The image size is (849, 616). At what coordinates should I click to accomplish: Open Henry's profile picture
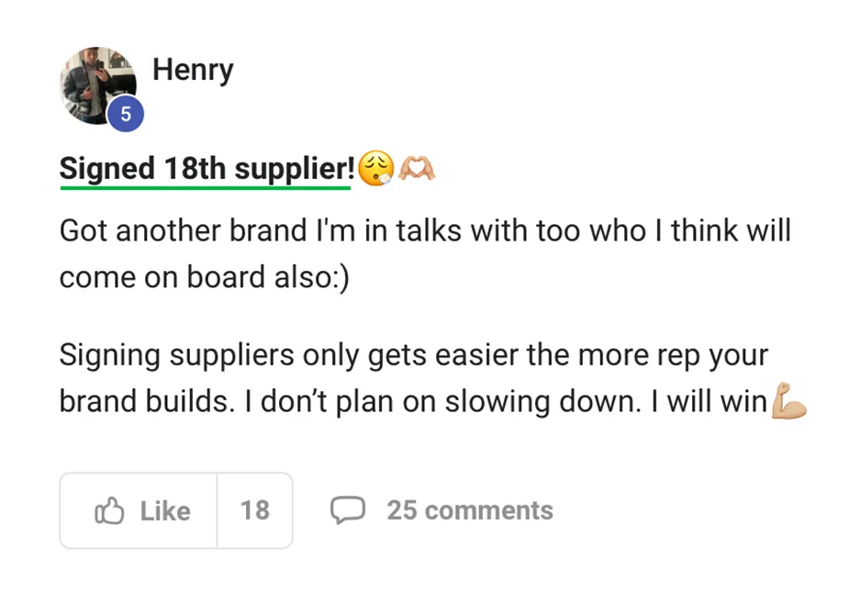click(x=95, y=84)
